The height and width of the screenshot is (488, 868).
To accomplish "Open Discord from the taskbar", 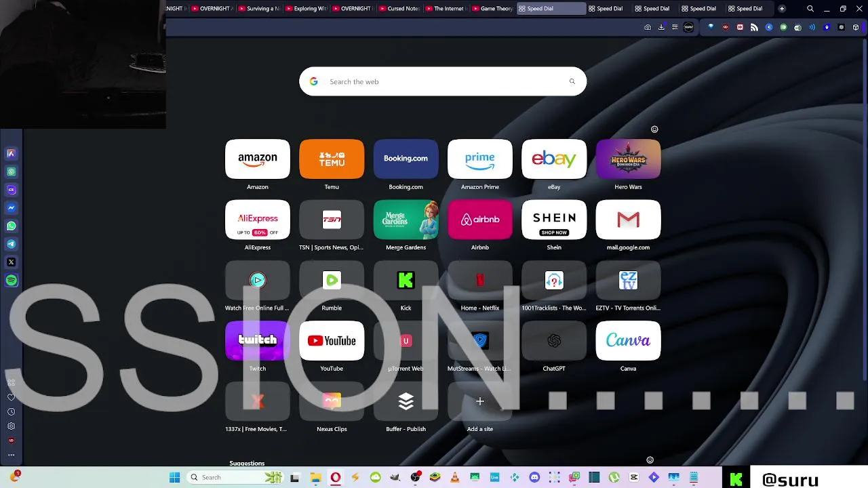I will pos(534,477).
